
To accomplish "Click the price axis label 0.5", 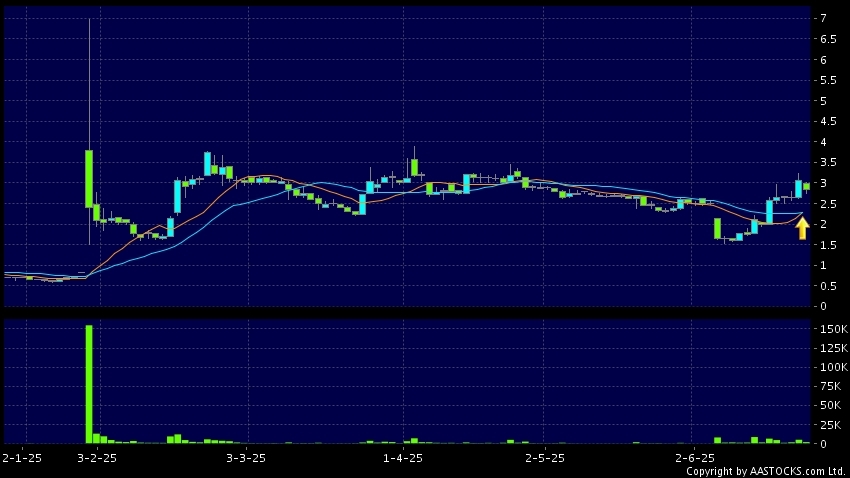I will coord(828,286).
